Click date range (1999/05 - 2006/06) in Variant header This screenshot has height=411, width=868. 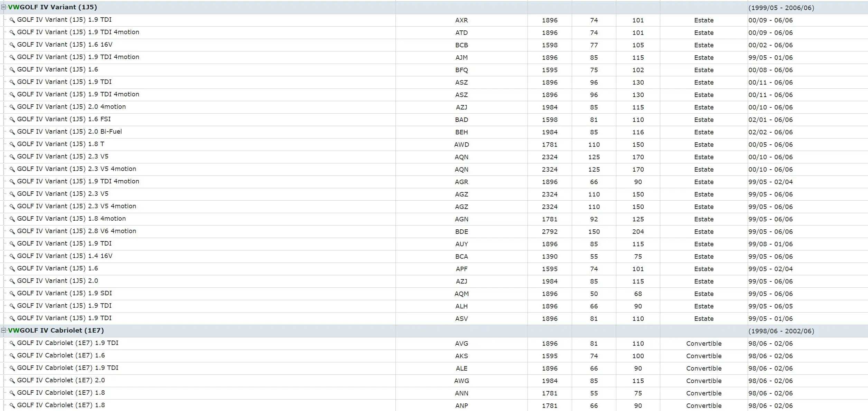click(x=781, y=8)
